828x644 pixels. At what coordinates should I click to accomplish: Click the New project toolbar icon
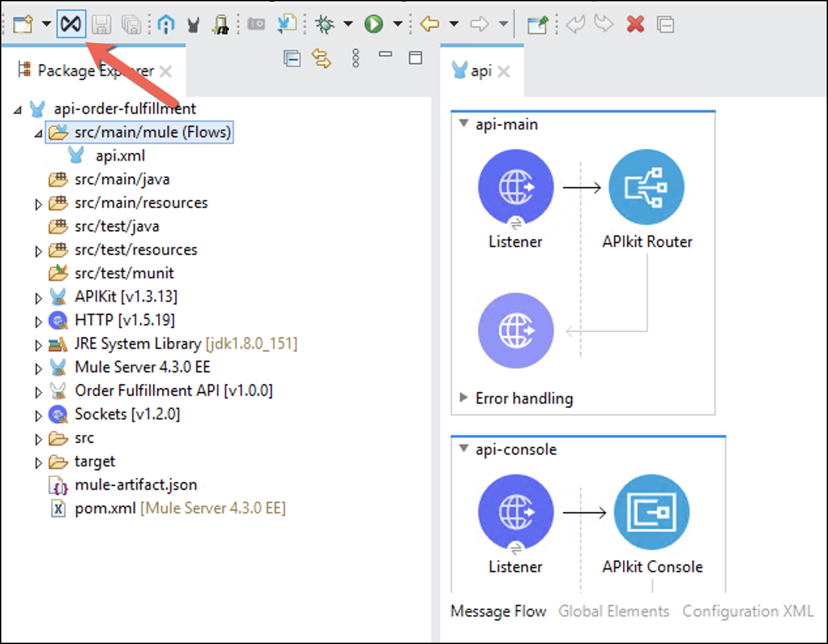[x=23, y=25]
